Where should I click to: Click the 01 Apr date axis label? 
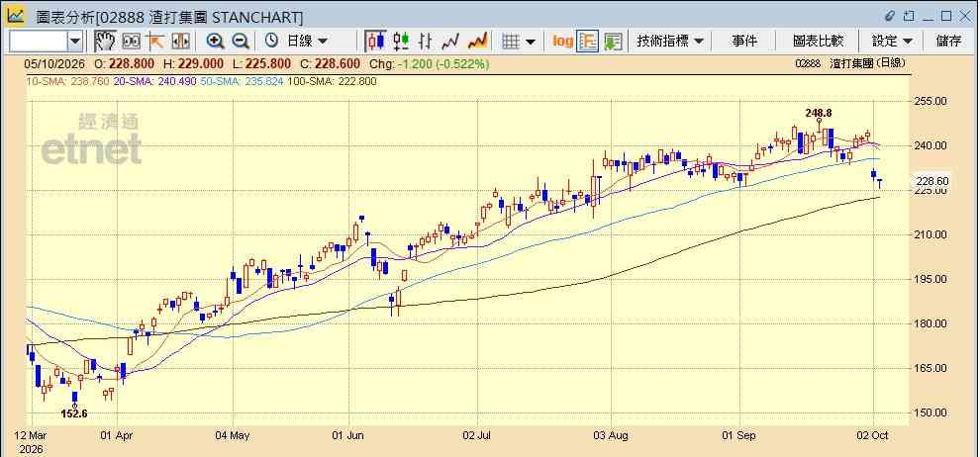(x=117, y=435)
